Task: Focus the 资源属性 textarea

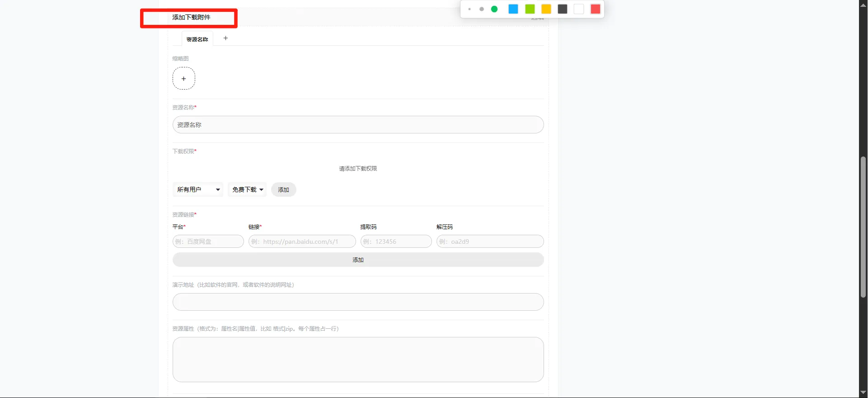Action: 358,360
